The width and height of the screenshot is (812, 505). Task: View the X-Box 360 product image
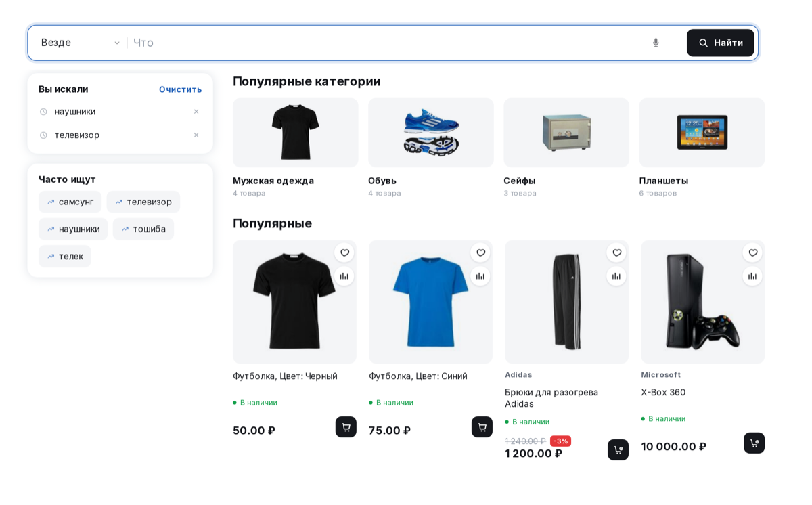pyautogui.click(x=703, y=302)
